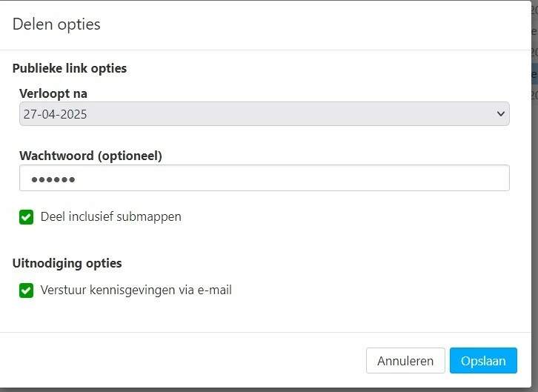
Task: Select the 27-04-2025 value in the combo box
Action: click(56, 114)
